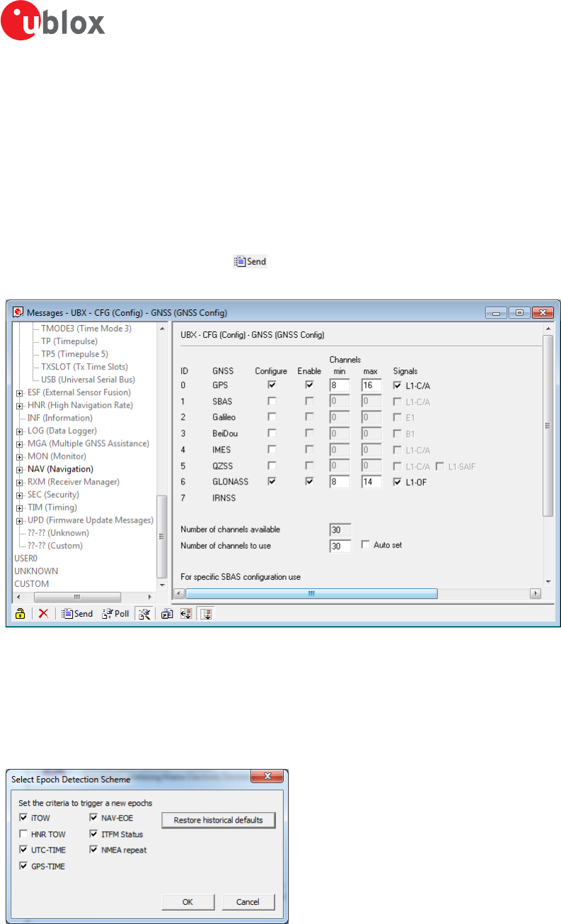Select INF (Information) tree item
The height and width of the screenshot is (924, 561).
coord(59,418)
